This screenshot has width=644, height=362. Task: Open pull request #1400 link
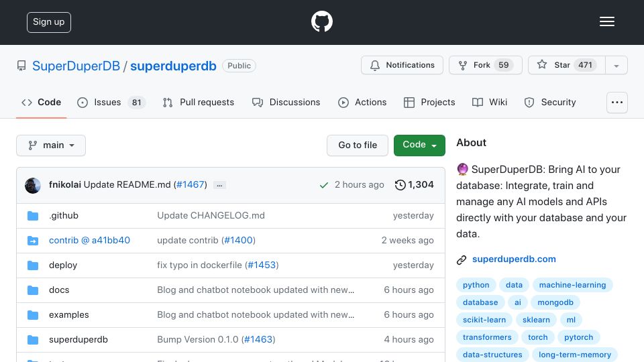[x=239, y=240]
